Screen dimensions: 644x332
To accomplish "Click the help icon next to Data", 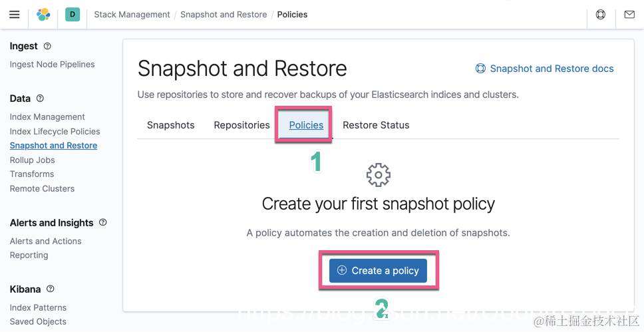I will [x=40, y=98].
